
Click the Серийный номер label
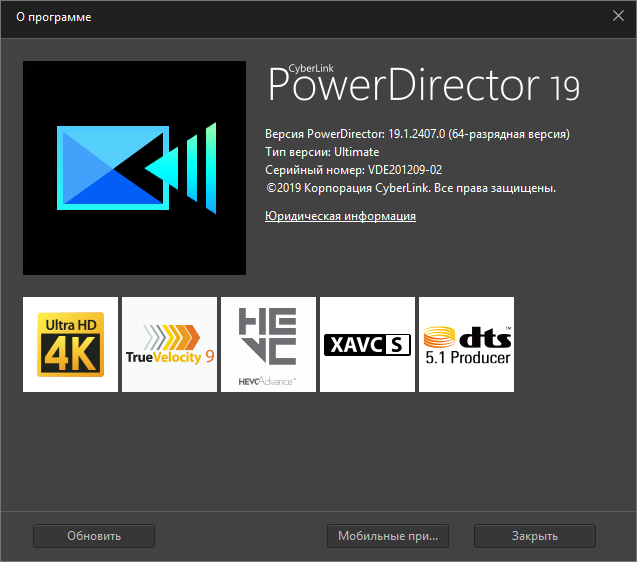(307, 170)
